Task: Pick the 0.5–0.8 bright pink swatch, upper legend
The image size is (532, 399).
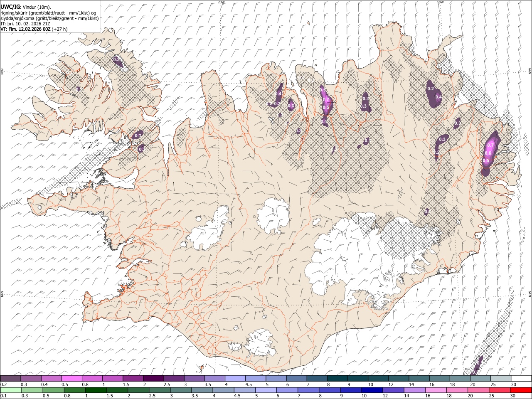Action: (71, 378)
